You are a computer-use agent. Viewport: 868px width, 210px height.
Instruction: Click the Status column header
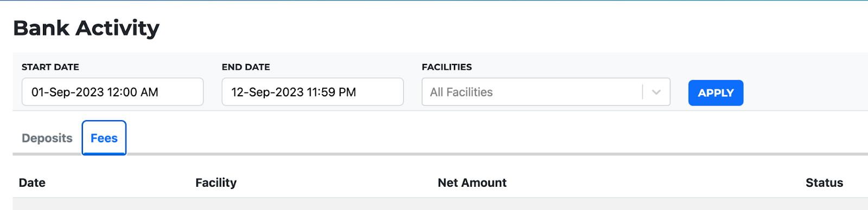pos(824,183)
